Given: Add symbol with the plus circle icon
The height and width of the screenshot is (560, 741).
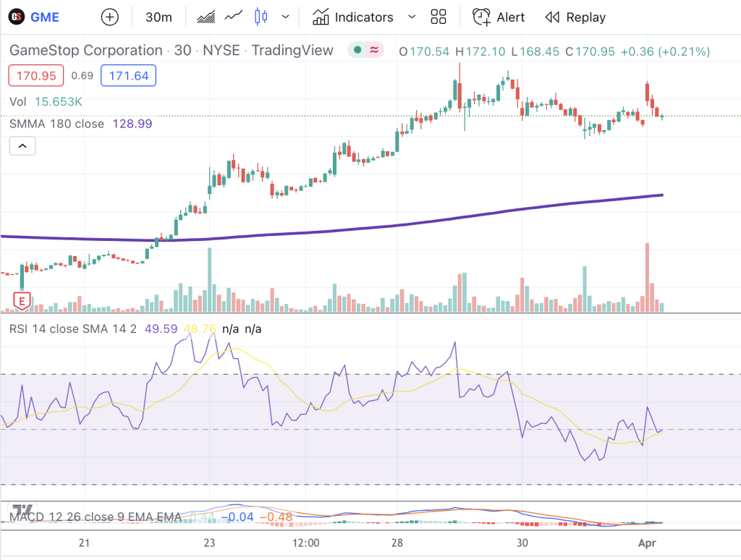Looking at the screenshot, I should 110,17.
